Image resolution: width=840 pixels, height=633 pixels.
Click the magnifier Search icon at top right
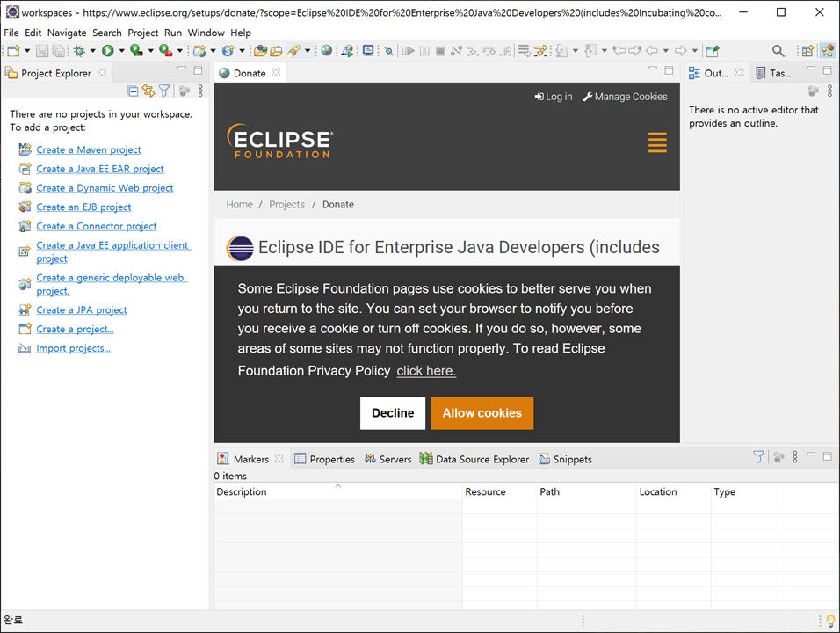point(778,51)
